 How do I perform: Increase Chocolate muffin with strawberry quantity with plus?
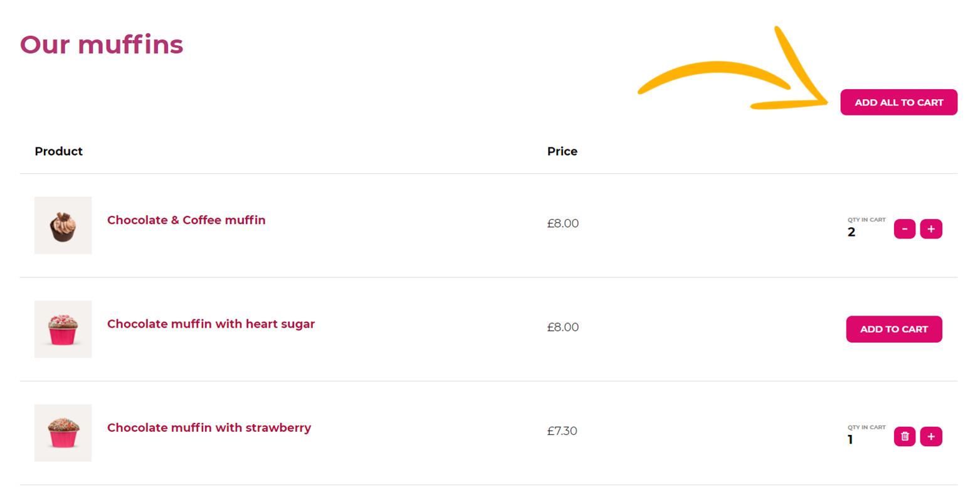point(931,436)
